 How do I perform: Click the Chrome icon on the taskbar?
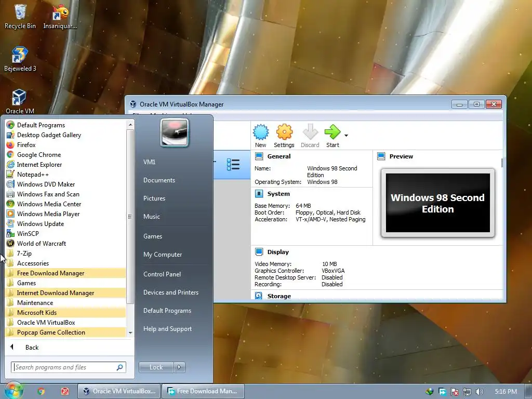pyautogui.click(x=41, y=391)
